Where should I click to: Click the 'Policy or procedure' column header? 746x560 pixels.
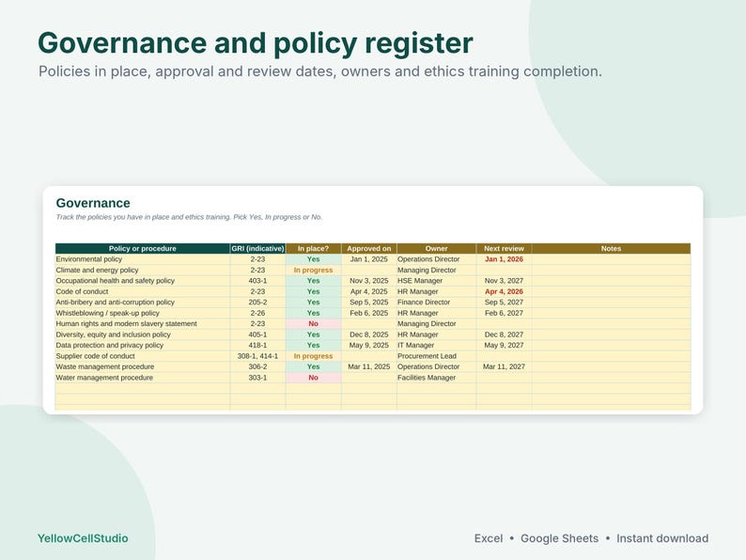(143, 248)
